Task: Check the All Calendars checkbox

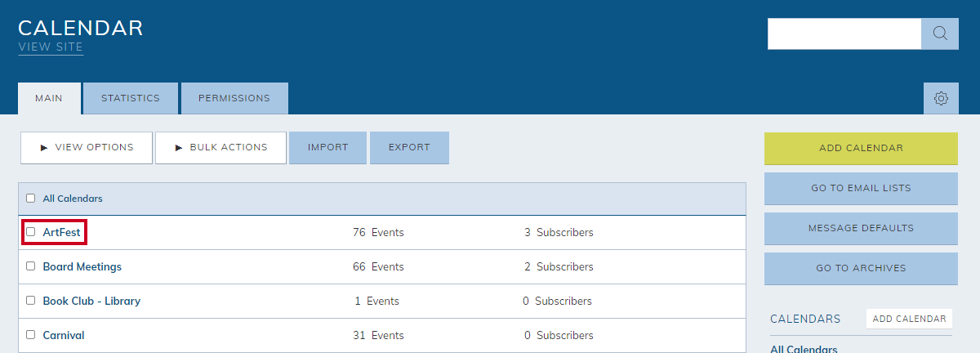Action: 31,198
